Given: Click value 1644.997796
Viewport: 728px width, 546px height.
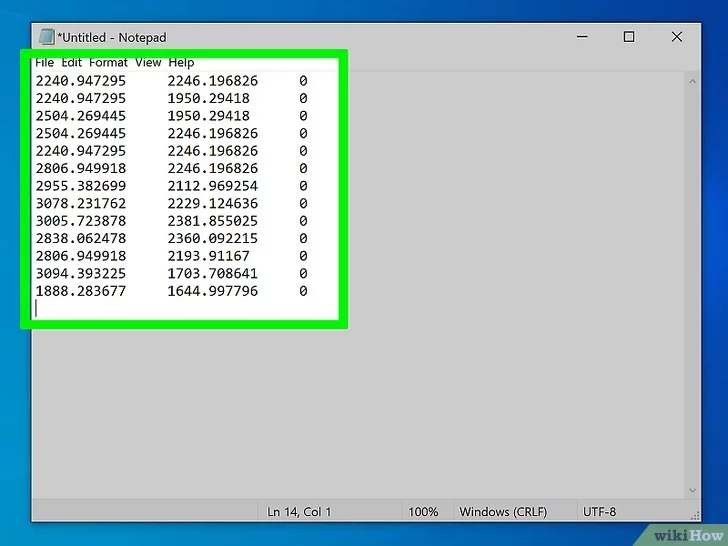Looking at the screenshot, I should (x=213, y=291).
